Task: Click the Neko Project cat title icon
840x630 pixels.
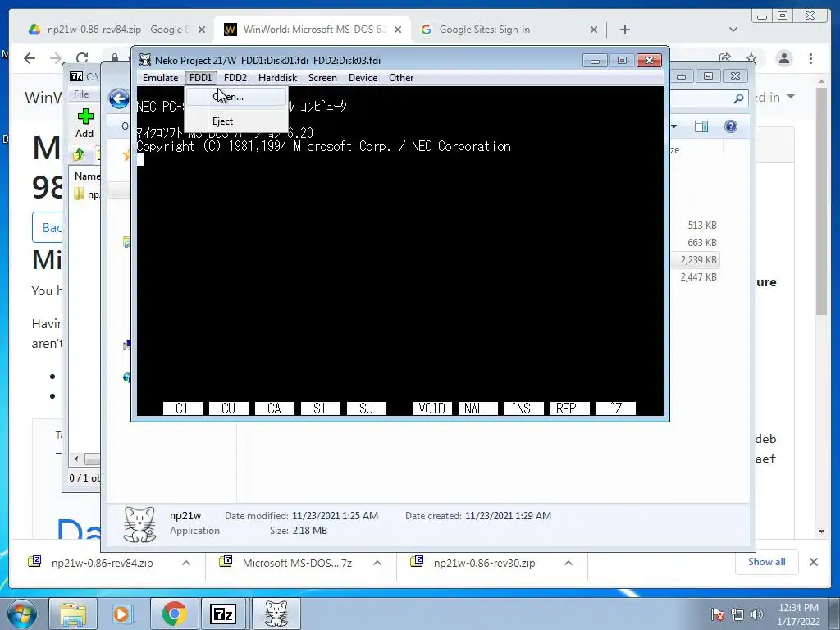Action: pos(144,60)
